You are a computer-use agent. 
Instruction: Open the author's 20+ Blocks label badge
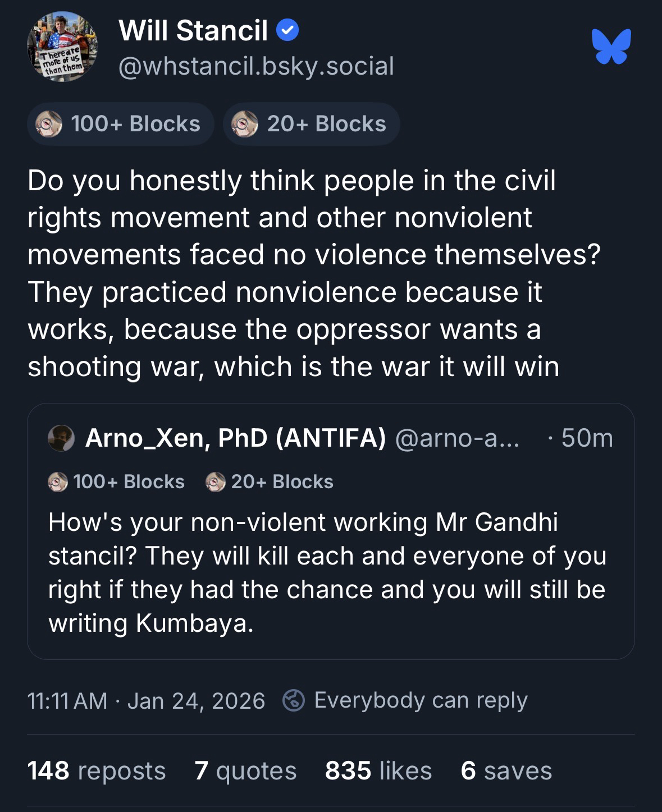(x=312, y=124)
